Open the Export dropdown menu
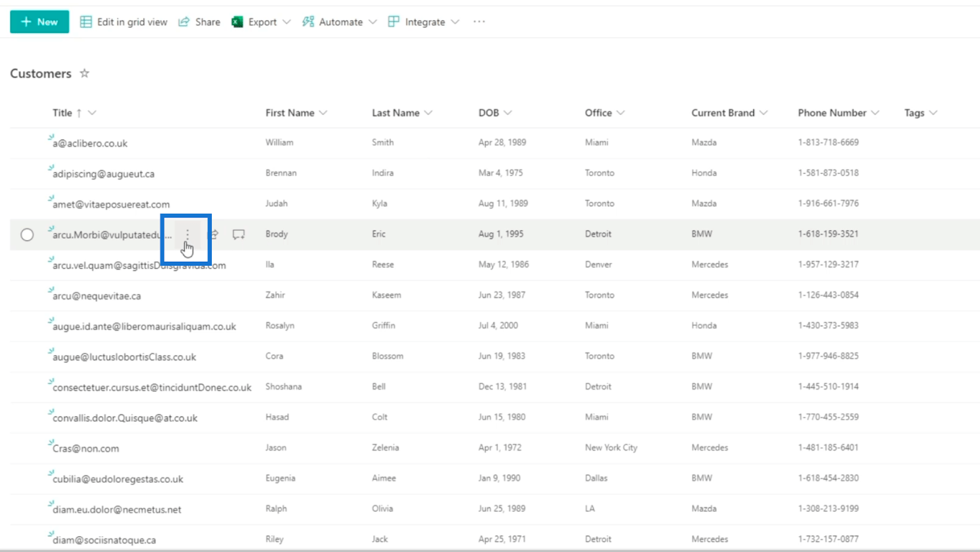This screenshot has height=552, width=980. pos(261,22)
